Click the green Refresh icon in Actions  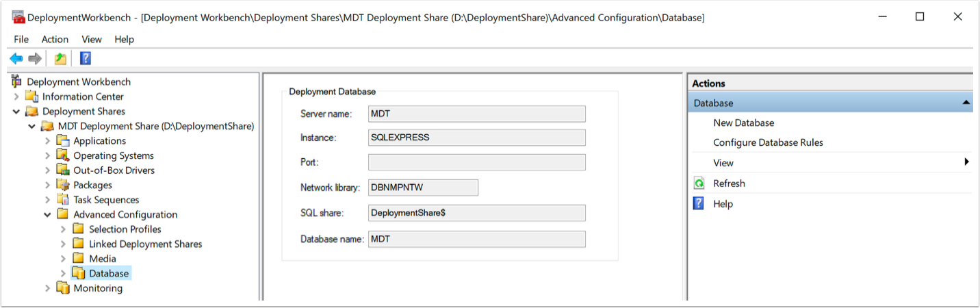tap(699, 183)
